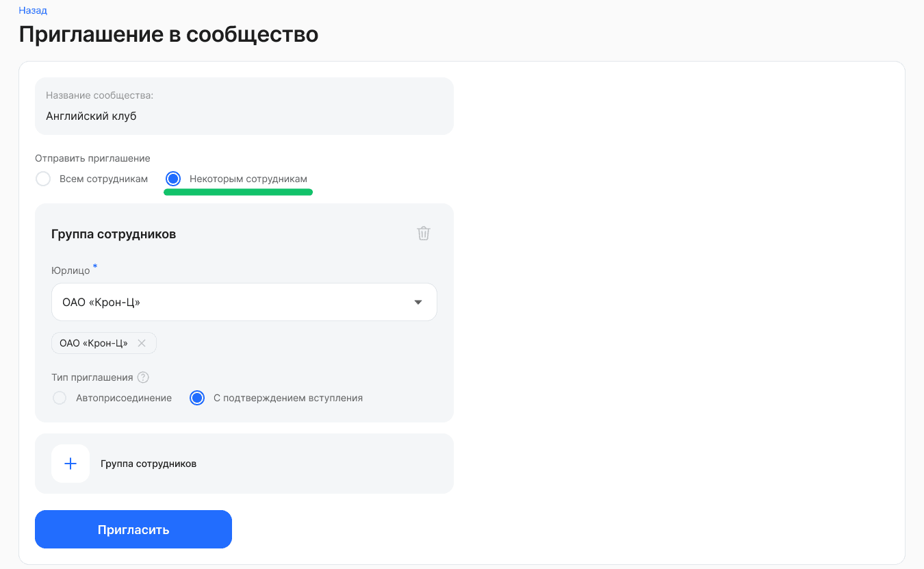Remove the ОАО «Крон-Ц» tag via X
Image resolution: width=924 pixels, height=569 pixels.
(x=142, y=343)
